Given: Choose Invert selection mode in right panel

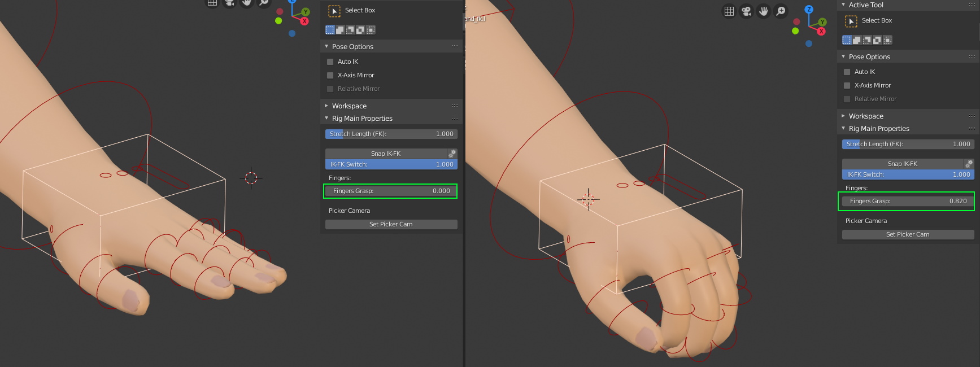Looking at the screenshot, I should pyautogui.click(x=877, y=40).
